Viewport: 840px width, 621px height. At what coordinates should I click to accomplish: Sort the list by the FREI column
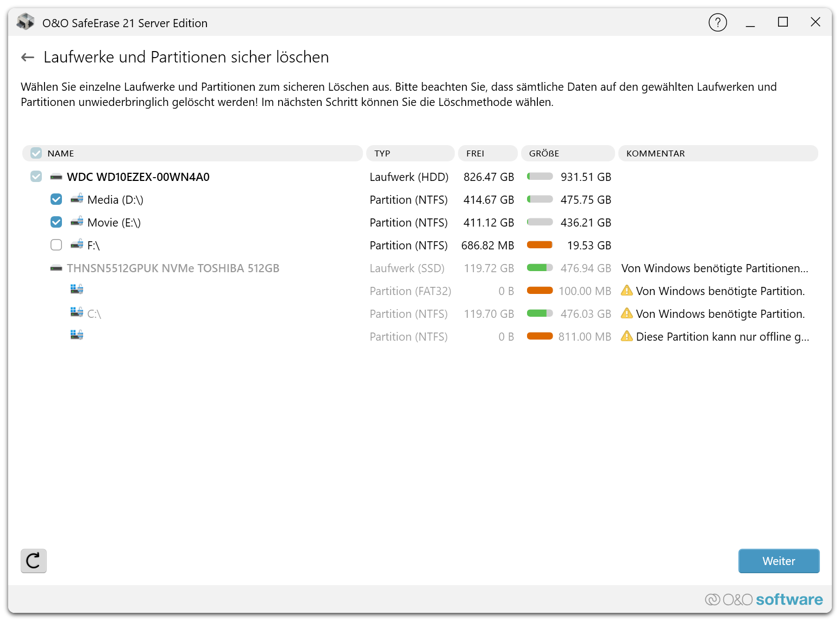point(488,153)
